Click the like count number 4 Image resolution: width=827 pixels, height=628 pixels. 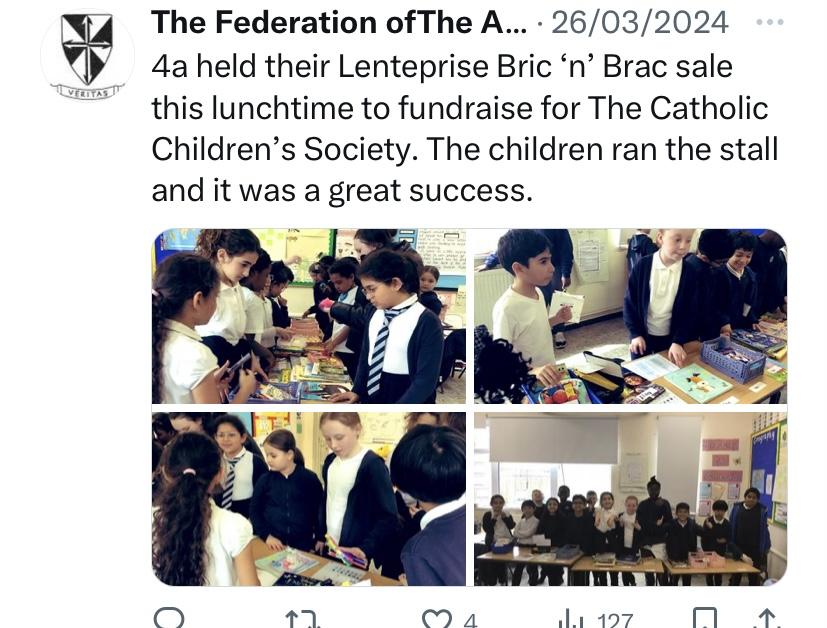pyautogui.click(x=470, y=621)
